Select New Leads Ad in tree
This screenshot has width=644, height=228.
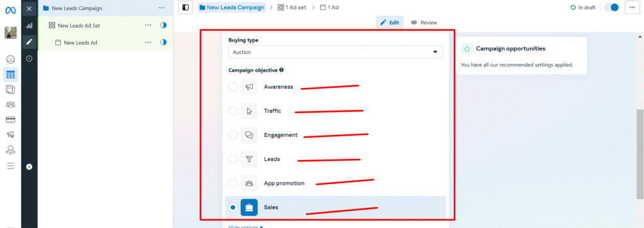point(80,43)
